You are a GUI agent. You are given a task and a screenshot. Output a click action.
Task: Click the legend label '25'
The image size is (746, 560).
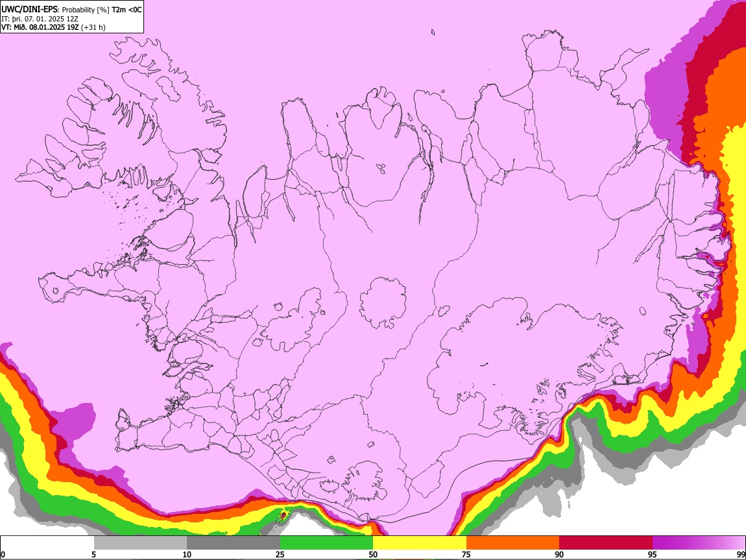click(x=280, y=555)
